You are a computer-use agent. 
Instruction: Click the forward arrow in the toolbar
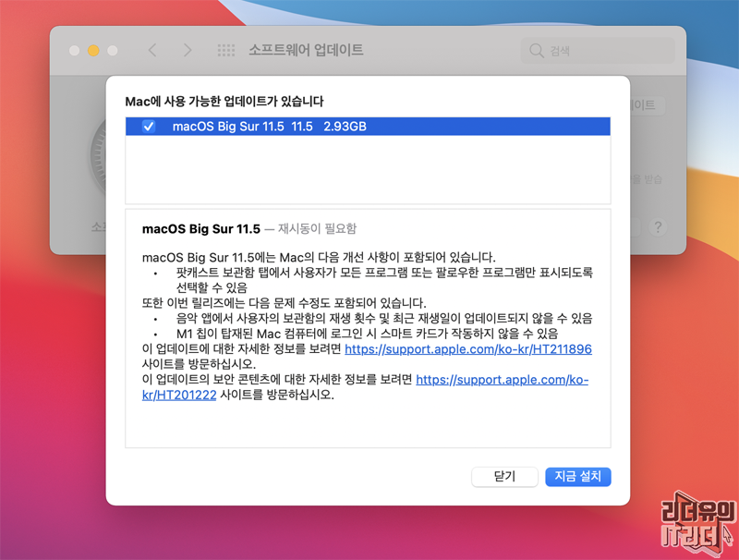188,50
